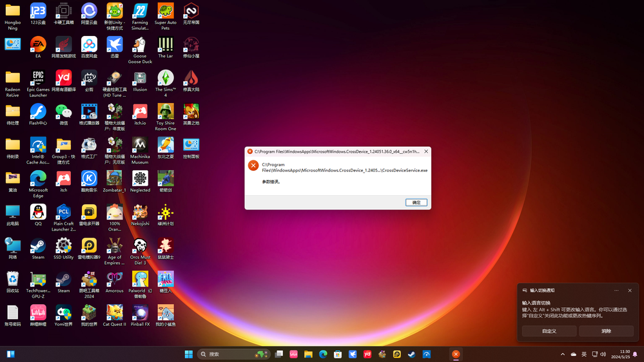Viewport: 644px width, 362px height.
Task: Select 123云盘 desktop icon
Action: coord(38,14)
